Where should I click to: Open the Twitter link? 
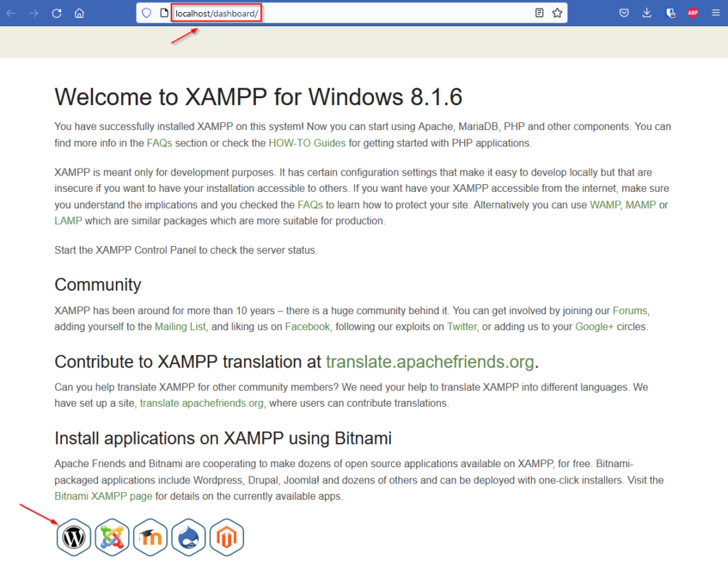tap(462, 326)
